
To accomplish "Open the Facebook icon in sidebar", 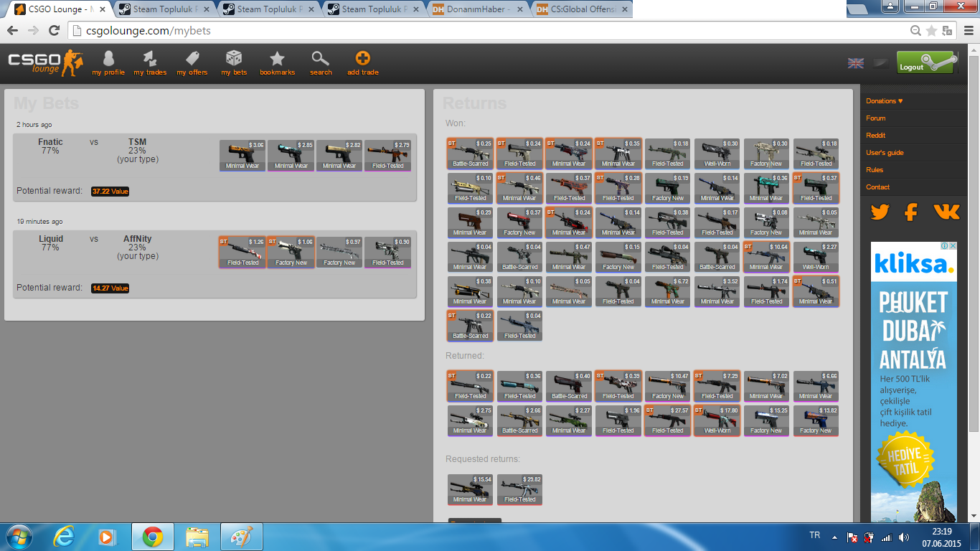I will click(x=911, y=212).
